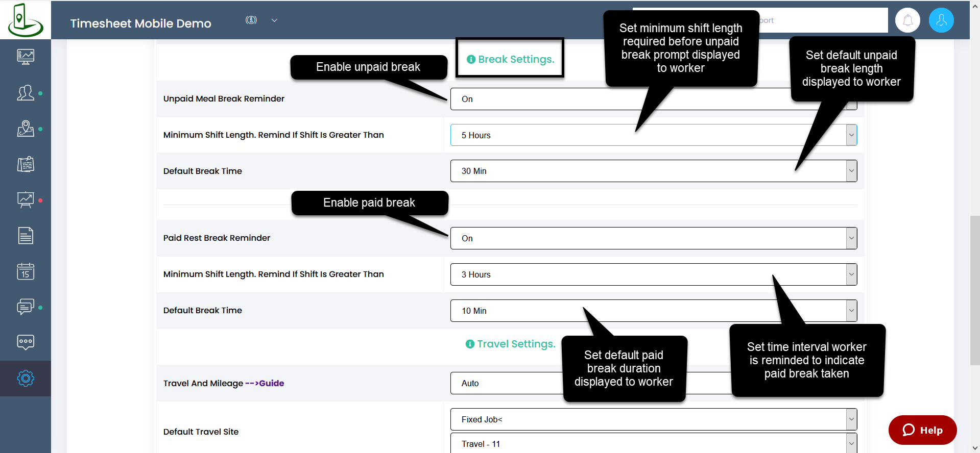Expand the chevron next to the header icon
Viewport: 980px width, 453px height.
point(274,20)
